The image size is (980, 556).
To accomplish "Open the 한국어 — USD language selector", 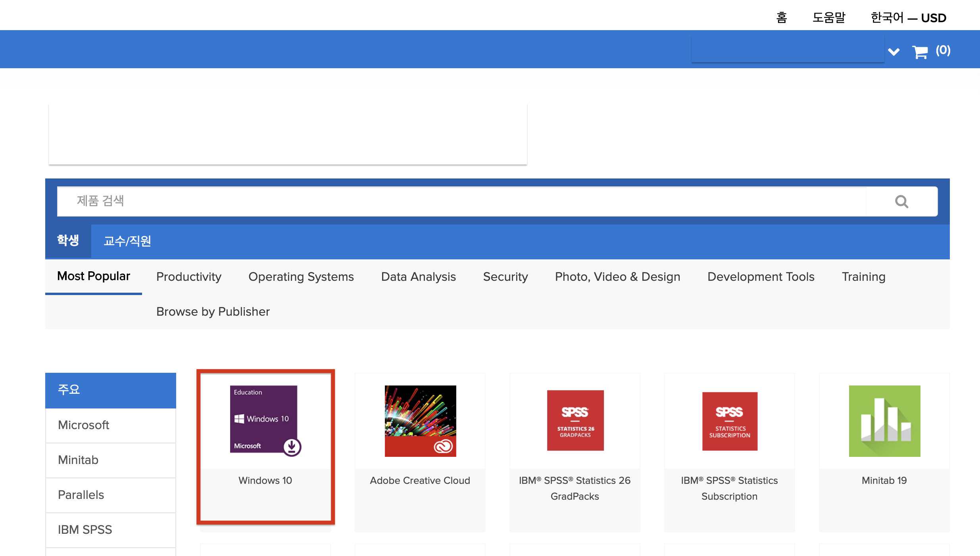I will pos(908,18).
